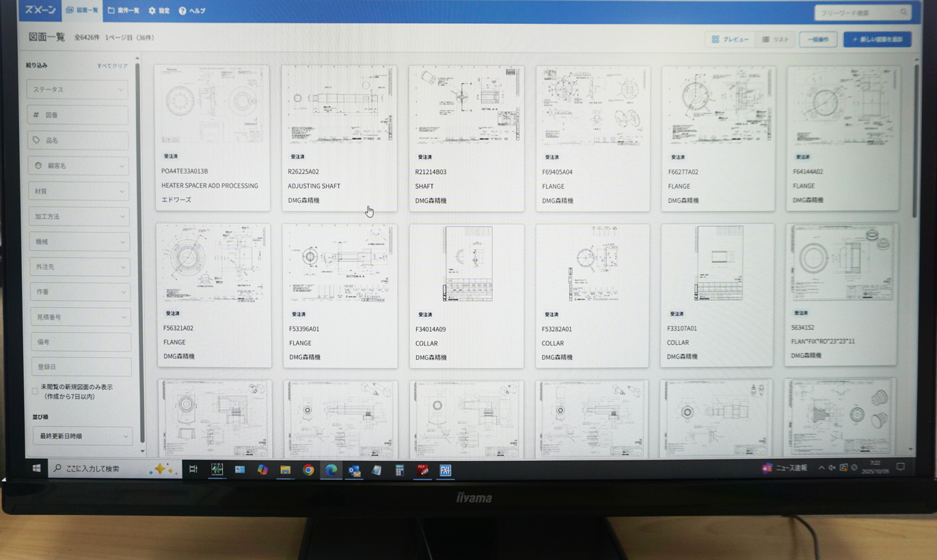Go to the 案件一覧 tab

[x=124, y=11]
